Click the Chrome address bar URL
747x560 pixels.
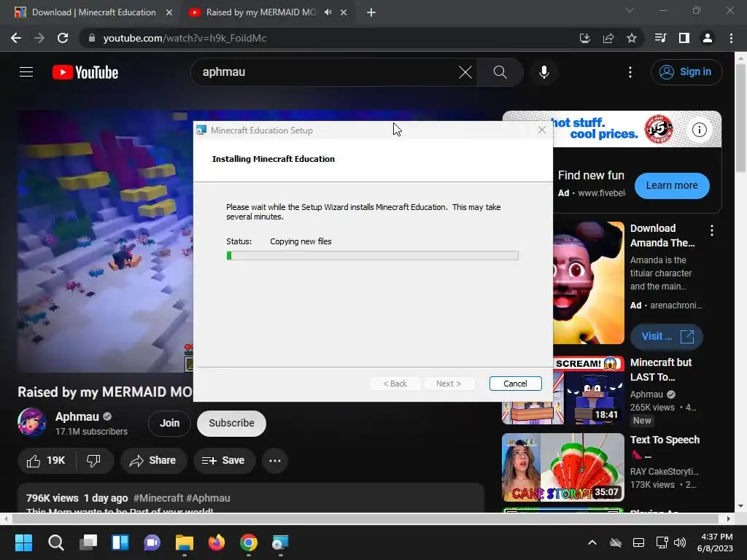click(x=185, y=38)
